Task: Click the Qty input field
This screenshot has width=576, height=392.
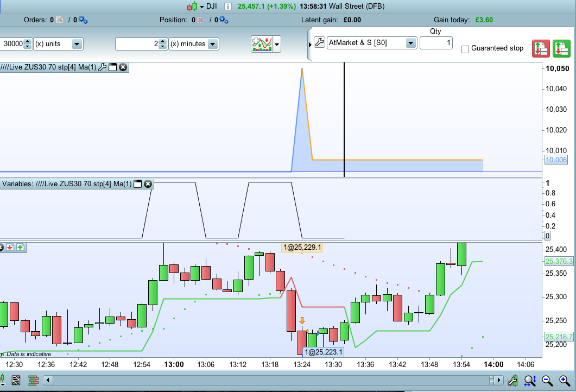Action: (x=436, y=43)
